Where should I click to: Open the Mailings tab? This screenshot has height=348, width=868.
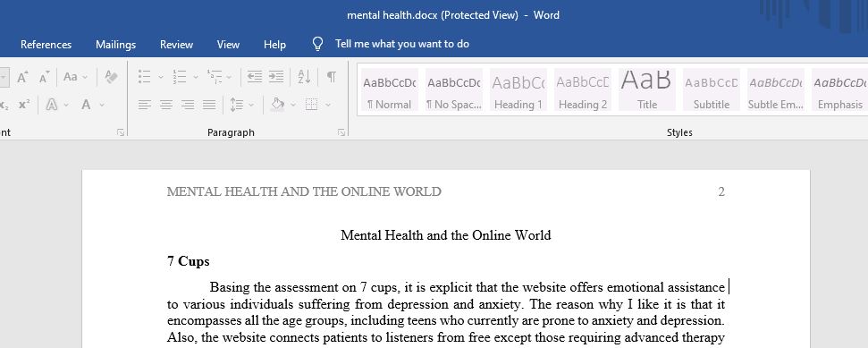(115, 45)
